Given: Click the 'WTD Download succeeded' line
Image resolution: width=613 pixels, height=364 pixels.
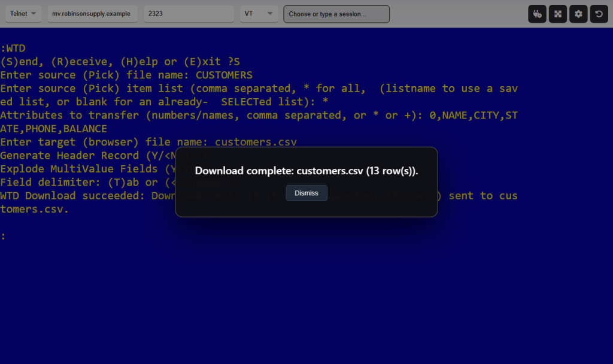Looking at the screenshot, I should click(259, 196).
